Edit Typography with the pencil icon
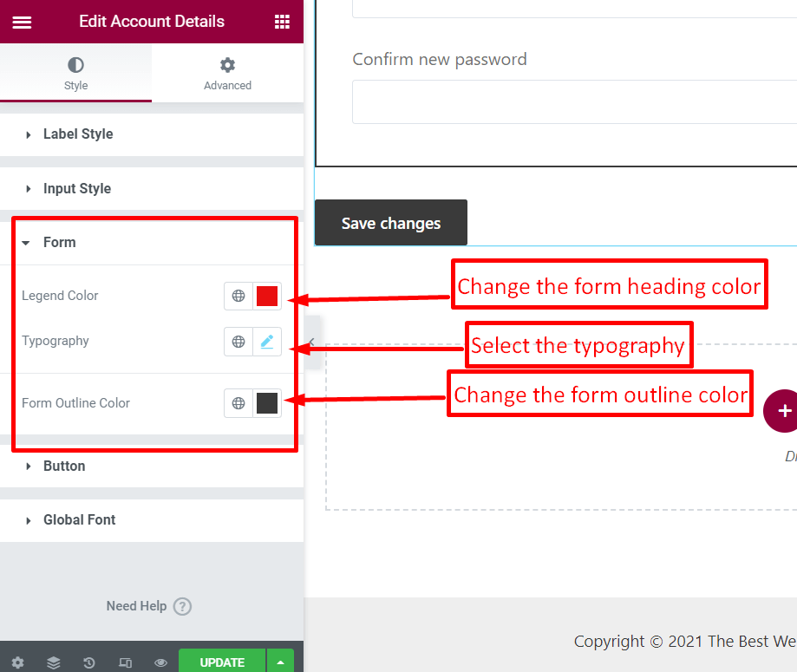This screenshot has height=672, width=797. (266, 341)
